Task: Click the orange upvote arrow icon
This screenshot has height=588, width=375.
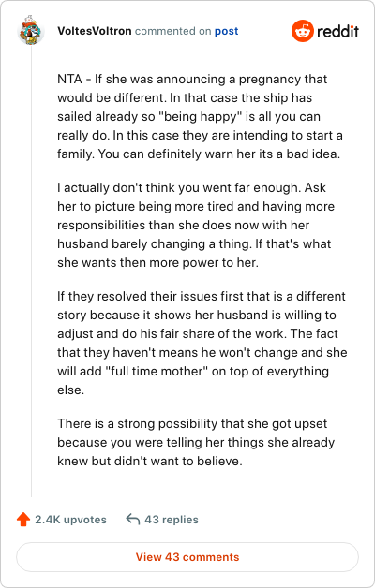Action: pos(23,520)
